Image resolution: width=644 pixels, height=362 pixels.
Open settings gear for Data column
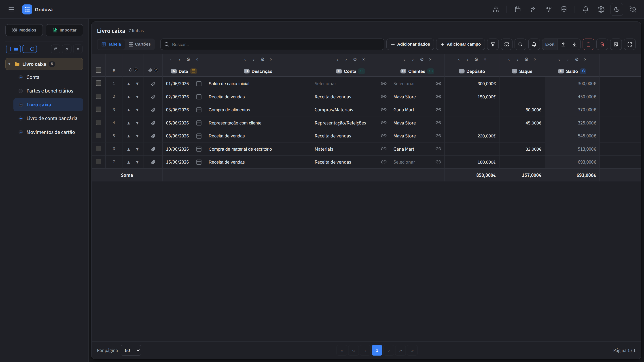click(188, 59)
